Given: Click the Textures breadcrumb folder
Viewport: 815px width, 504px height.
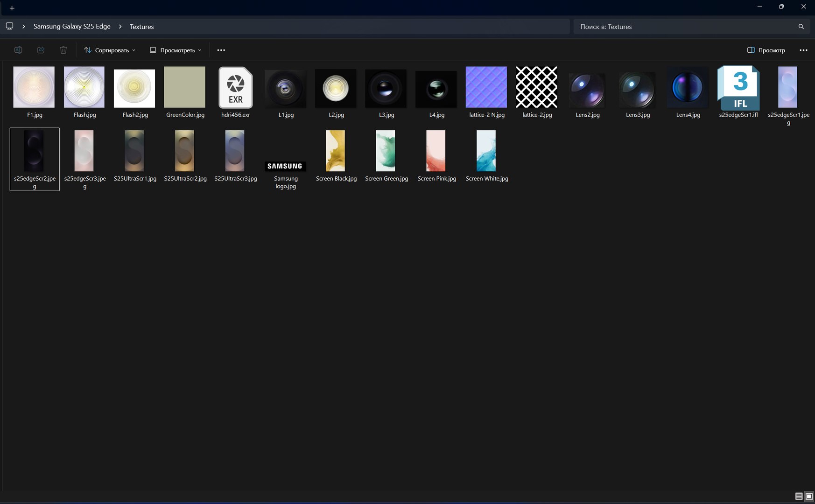Looking at the screenshot, I should 142,27.
